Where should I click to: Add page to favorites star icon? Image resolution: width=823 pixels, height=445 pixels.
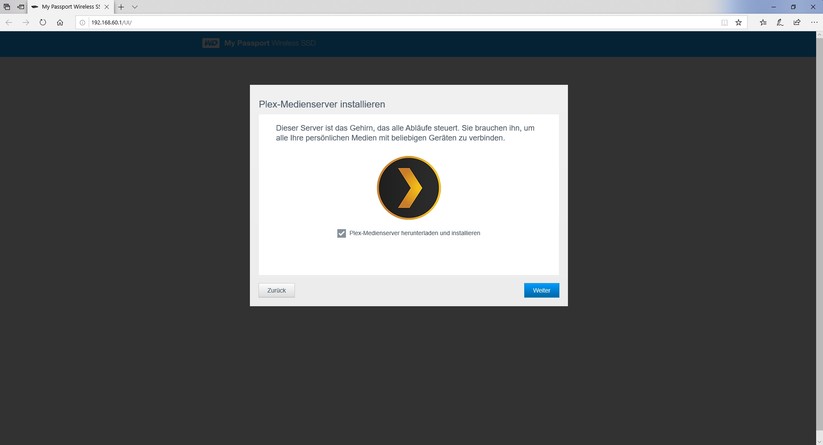click(x=738, y=23)
